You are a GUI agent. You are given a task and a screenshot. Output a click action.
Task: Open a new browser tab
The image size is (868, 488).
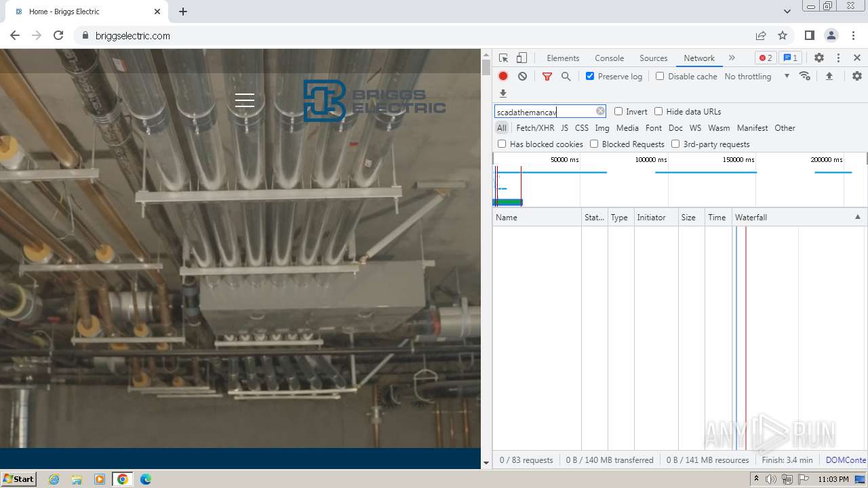[x=183, y=12]
